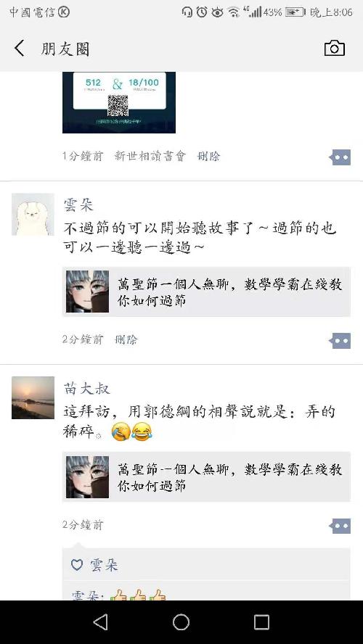363x644 pixels.
Task: Open the 新世相讀書會 source link
Action: coord(150,156)
